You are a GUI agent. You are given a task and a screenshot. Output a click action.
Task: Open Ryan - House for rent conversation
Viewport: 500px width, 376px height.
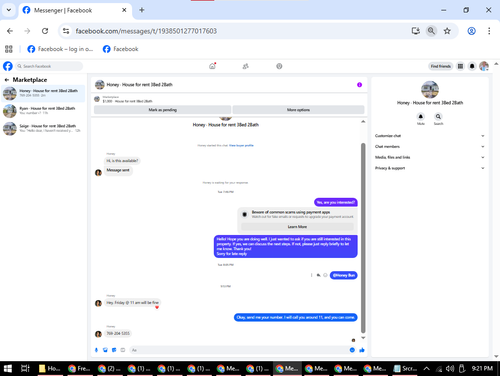(43, 111)
